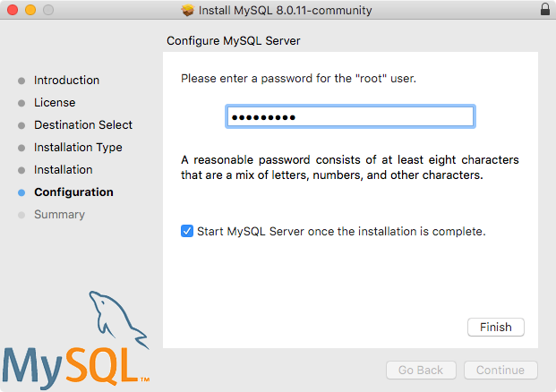
Task: Minimize the installer with the yellow button
Action: tap(30, 11)
